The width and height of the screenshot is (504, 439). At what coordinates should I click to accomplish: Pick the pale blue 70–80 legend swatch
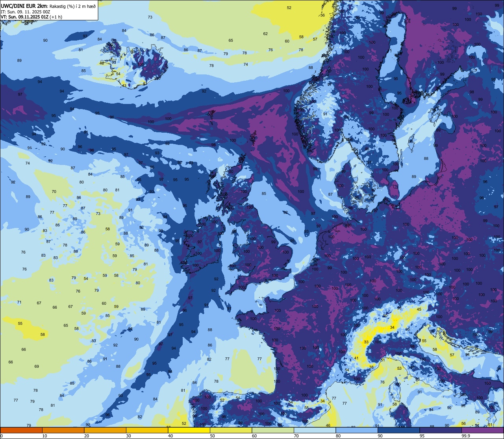tap(315, 430)
